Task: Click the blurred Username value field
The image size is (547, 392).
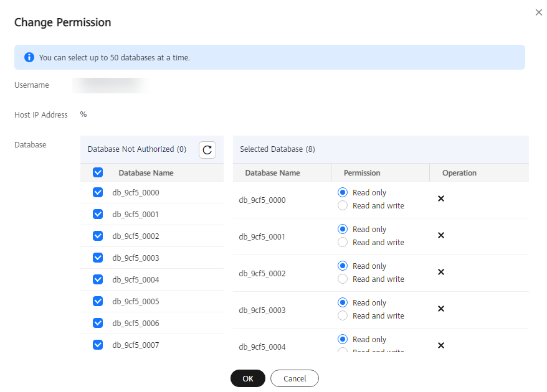Action: tap(110, 85)
